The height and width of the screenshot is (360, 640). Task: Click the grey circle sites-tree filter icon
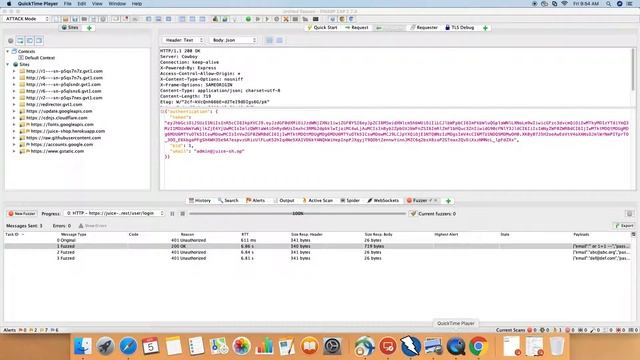[11, 40]
